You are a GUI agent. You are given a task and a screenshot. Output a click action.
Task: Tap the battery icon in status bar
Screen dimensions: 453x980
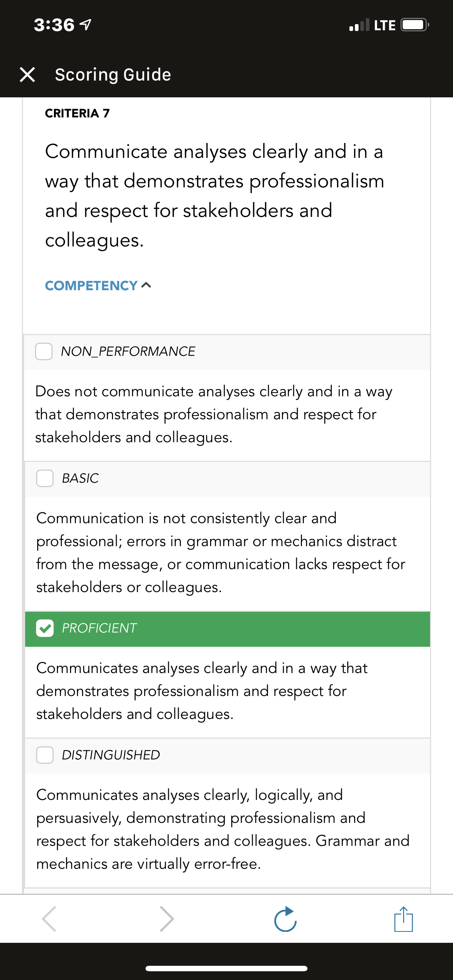point(415,25)
